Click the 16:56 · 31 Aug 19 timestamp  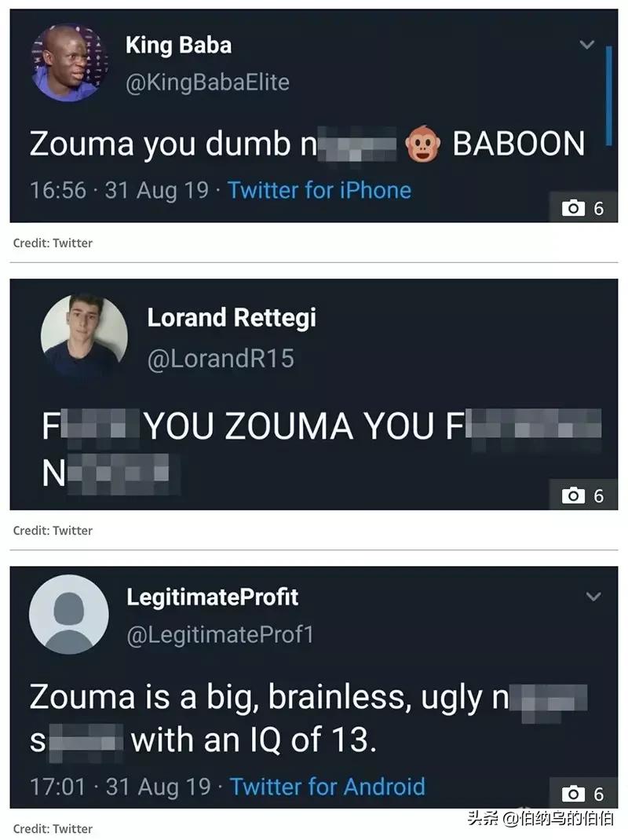119,190
